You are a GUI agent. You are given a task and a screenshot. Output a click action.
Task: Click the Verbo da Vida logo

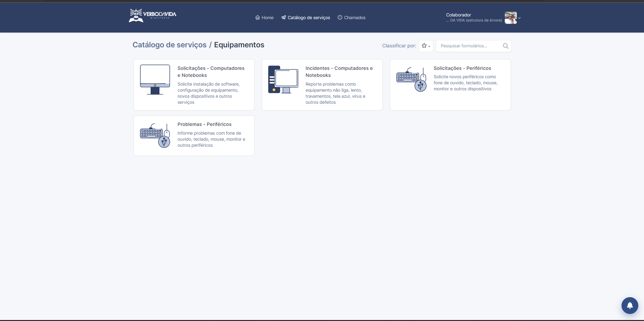pos(152,15)
